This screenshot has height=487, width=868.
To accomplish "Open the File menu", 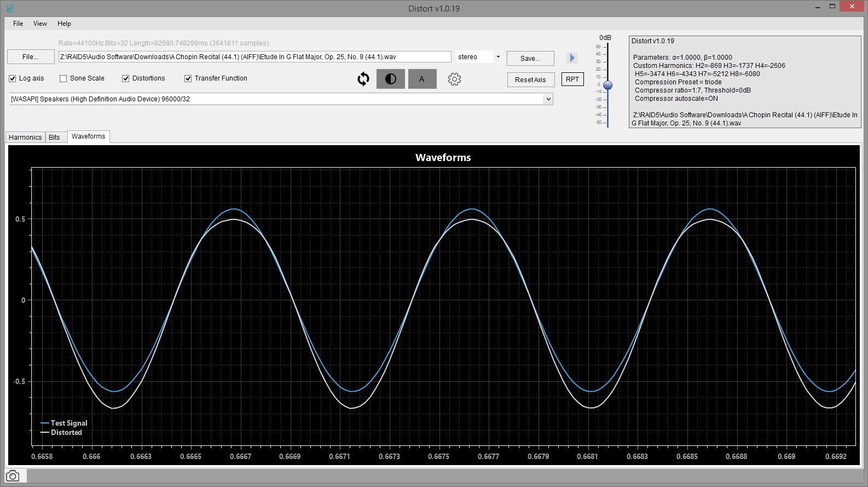I will pos(18,24).
